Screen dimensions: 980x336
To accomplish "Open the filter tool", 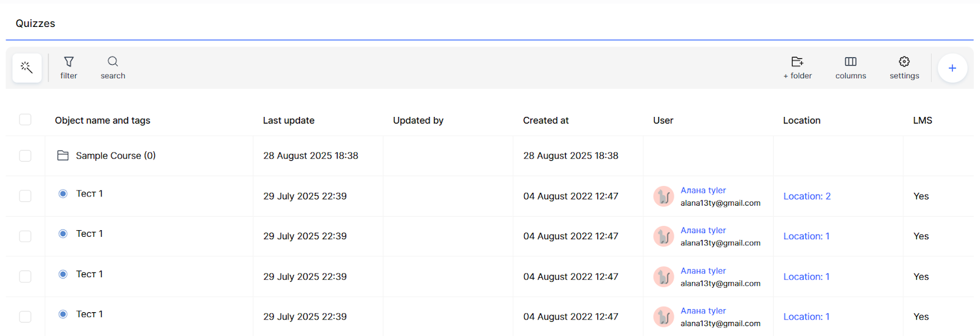I will pos(69,67).
